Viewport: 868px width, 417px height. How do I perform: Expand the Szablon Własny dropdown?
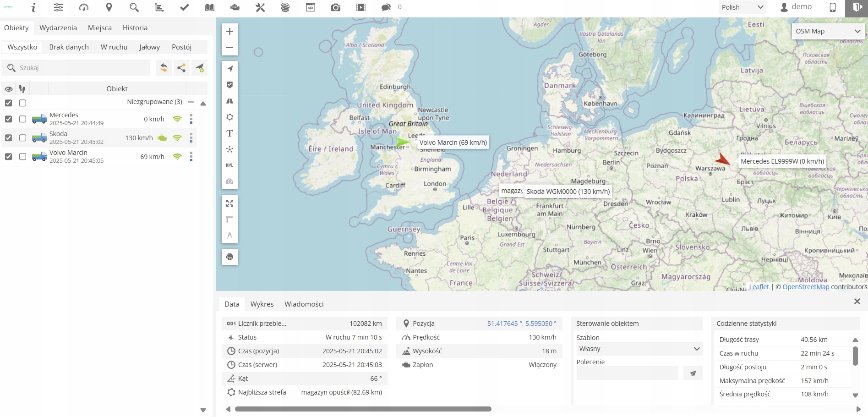639,349
